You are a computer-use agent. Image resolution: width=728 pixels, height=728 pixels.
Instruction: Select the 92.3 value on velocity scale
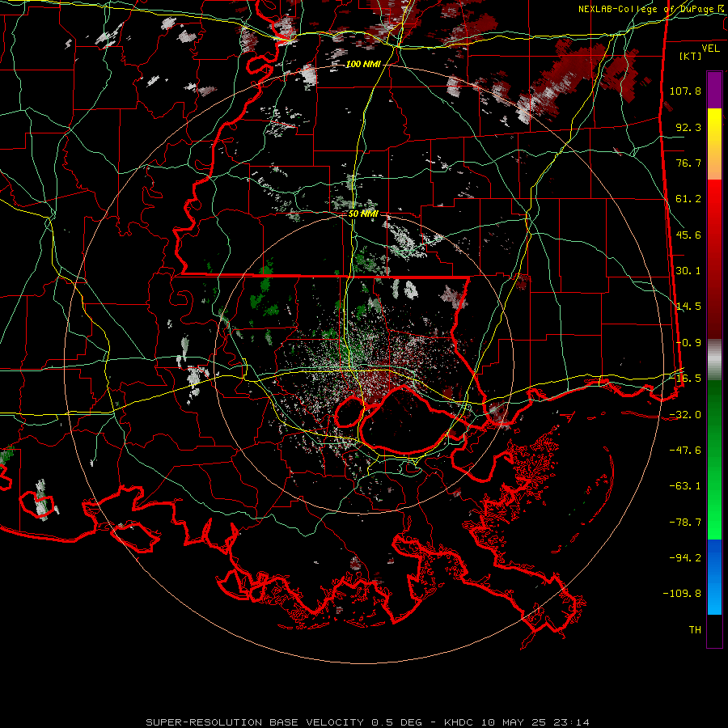click(x=688, y=127)
